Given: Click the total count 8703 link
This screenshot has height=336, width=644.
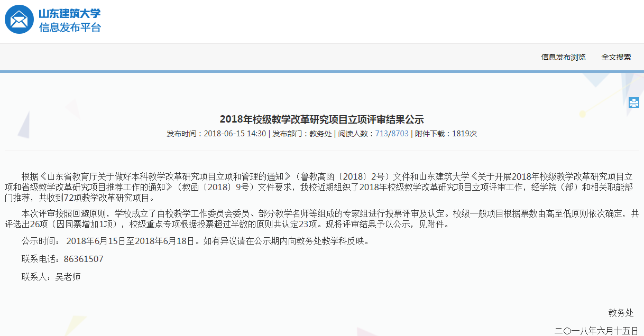Looking at the screenshot, I should (x=400, y=134).
